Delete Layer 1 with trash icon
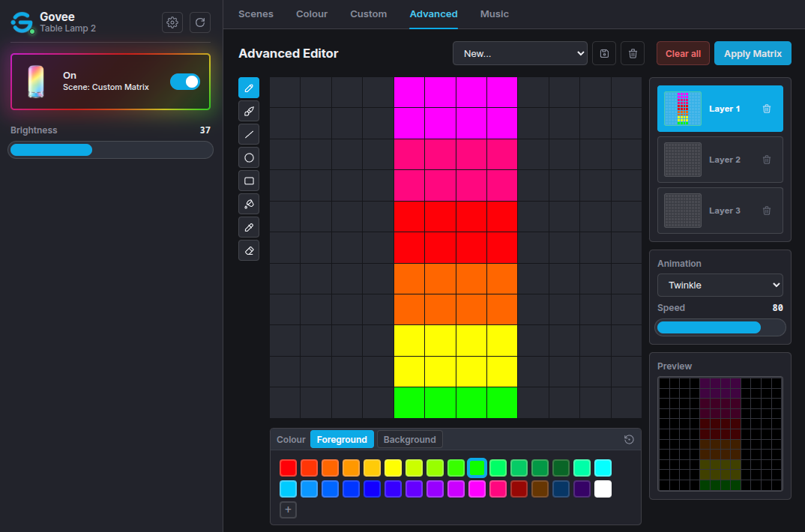This screenshot has width=805, height=532. [767, 109]
